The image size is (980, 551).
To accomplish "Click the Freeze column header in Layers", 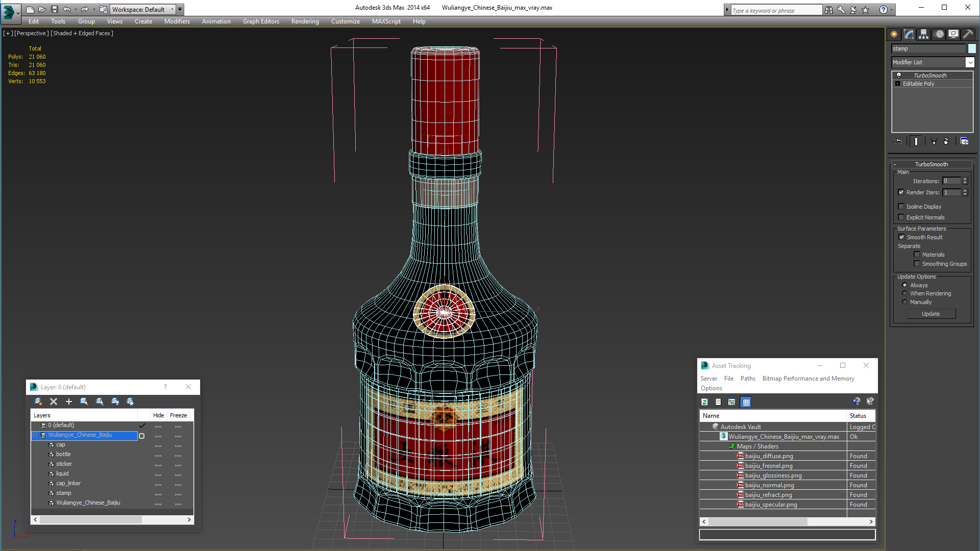I will (178, 415).
